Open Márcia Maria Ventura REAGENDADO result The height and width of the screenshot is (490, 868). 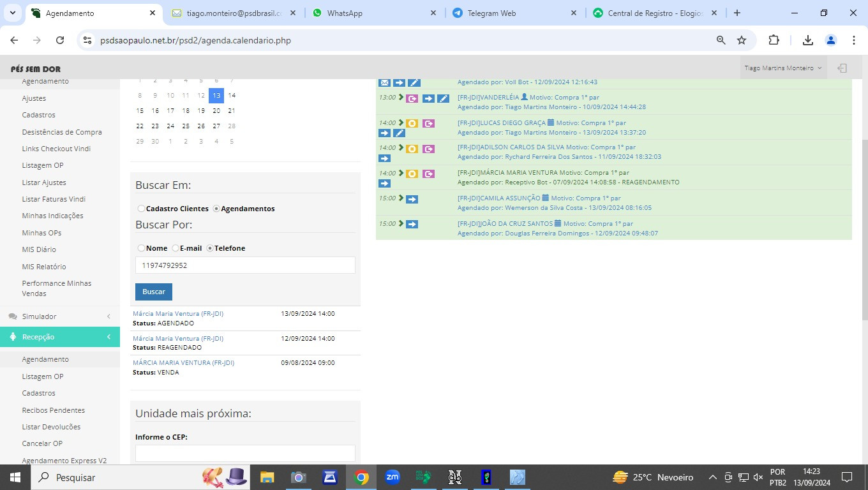pyautogui.click(x=178, y=339)
